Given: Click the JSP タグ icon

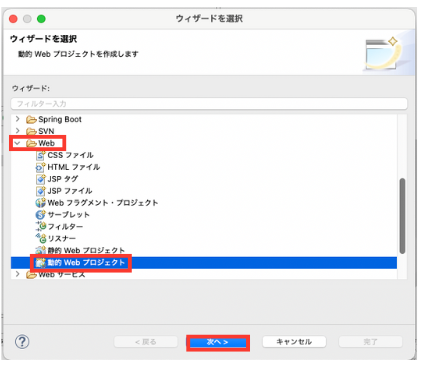Looking at the screenshot, I should (x=40, y=179).
